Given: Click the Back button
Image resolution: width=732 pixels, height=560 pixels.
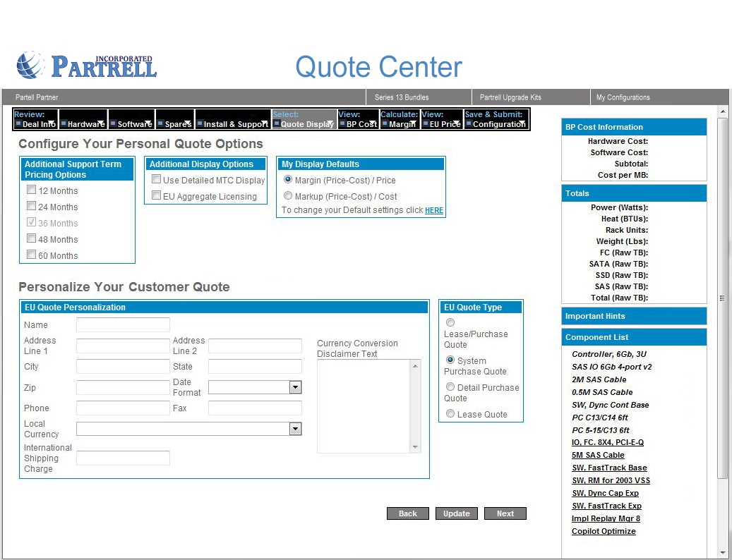Looking at the screenshot, I should click(407, 513).
